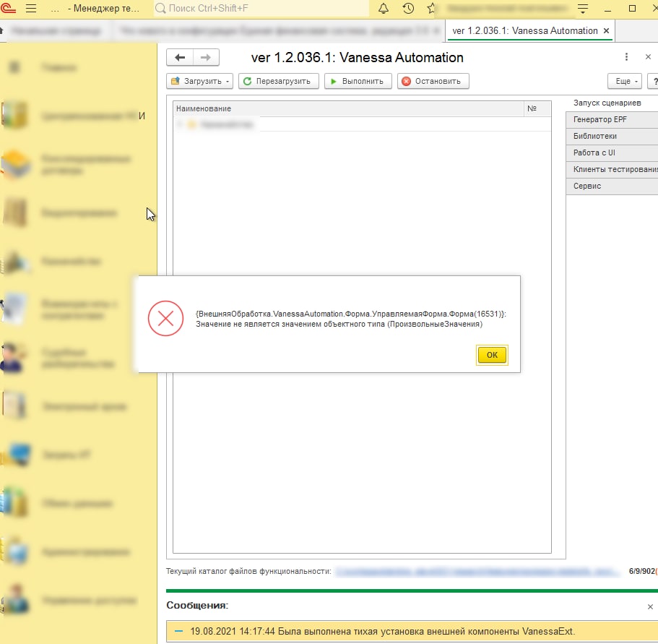Viewport: 658px width, 644px height.
Task: Click the Остановить button
Action: [x=433, y=81]
